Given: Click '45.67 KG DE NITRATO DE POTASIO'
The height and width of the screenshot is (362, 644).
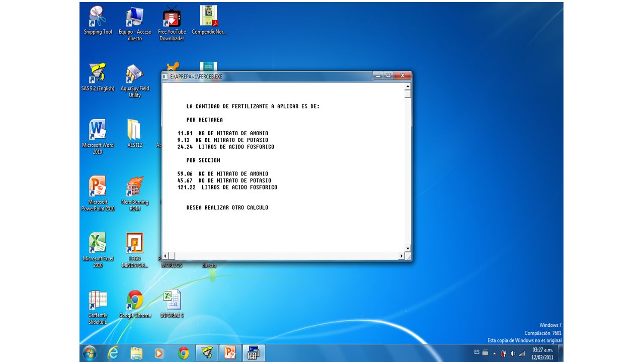Looking at the screenshot, I should [224, 180].
